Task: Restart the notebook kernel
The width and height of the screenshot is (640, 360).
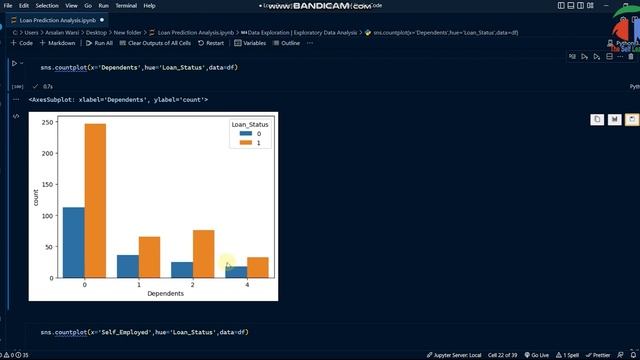Action: [x=211, y=43]
